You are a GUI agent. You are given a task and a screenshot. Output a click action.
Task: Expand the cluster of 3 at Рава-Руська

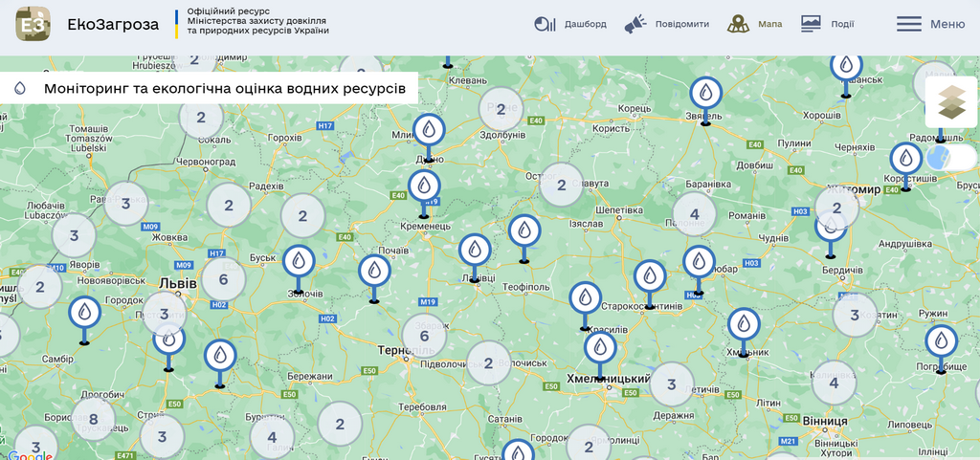pos(125,204)
